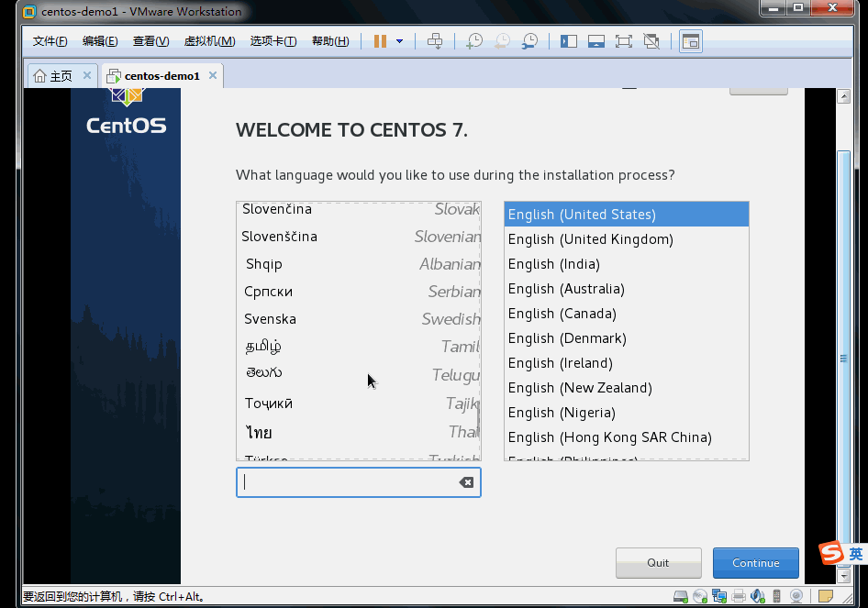
Task: Toggle Sogou 英 language mode
Action: pyautogui.click(x=856, y=554)
